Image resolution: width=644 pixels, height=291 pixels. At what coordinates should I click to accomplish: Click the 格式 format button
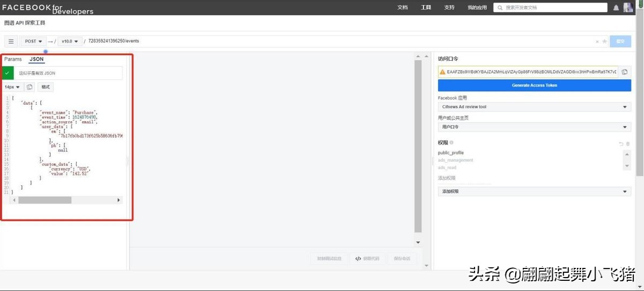point(46,86)
